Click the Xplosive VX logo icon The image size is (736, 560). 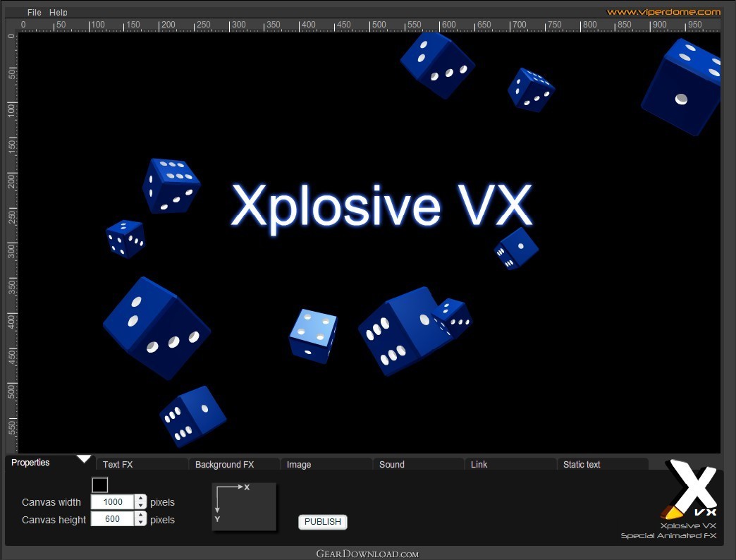click(689, 488)
